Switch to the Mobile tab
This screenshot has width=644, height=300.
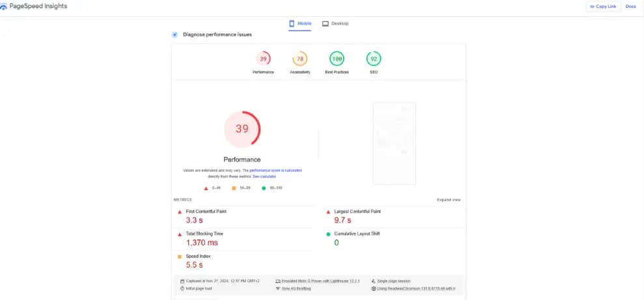[300, 24]
